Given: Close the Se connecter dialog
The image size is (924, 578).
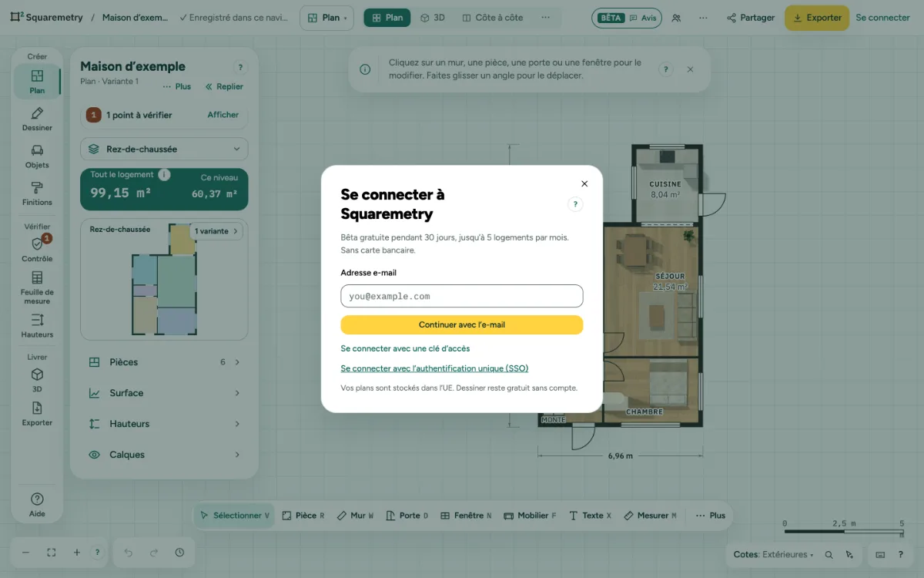Looking at the screenshot, I should 584,183.
